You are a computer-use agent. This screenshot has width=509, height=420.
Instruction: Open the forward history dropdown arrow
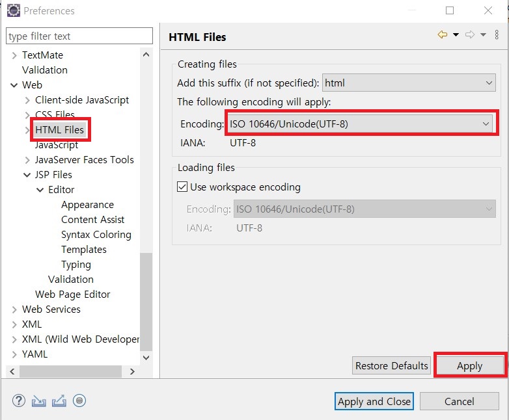point(483,34)
